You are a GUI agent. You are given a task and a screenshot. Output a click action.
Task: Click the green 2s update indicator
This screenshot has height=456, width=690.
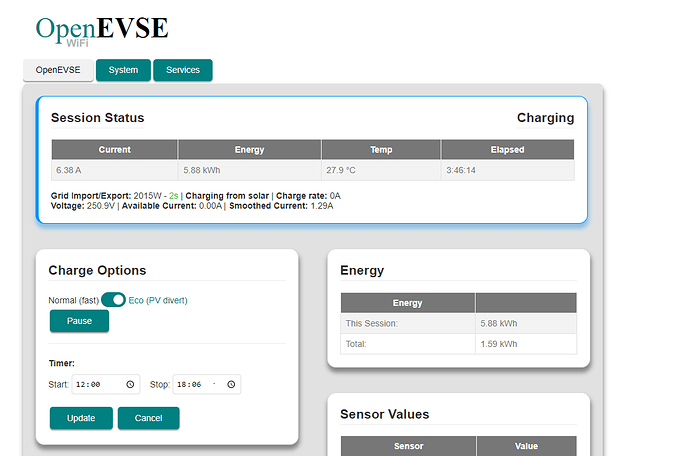(x=173, y=196)
